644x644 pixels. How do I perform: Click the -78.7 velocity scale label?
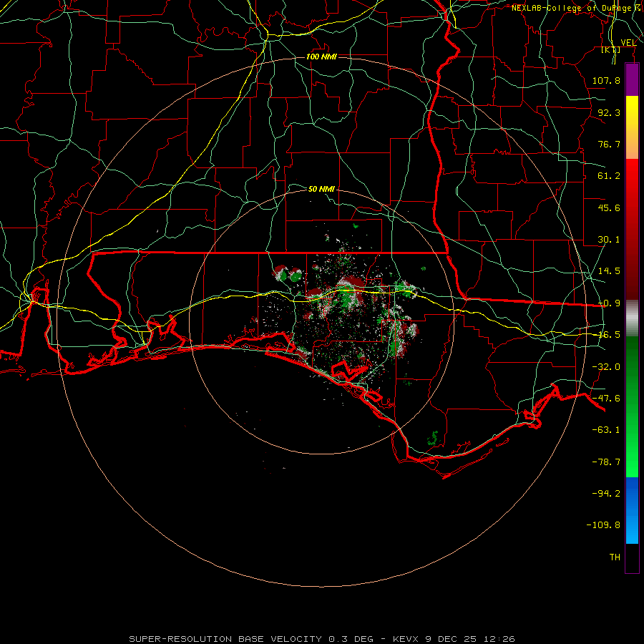pyautogui.click(x=606, y=462)
